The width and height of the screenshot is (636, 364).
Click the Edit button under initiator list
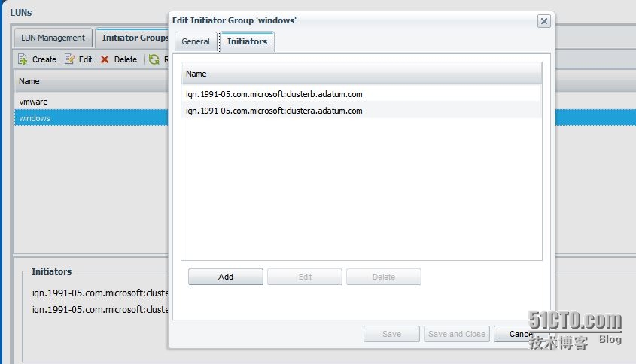point(305,277)
